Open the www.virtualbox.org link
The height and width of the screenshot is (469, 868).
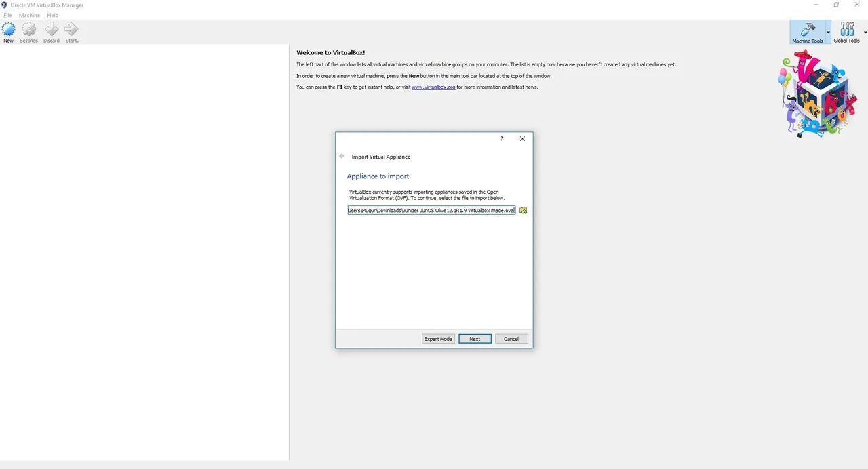(433, 87)
